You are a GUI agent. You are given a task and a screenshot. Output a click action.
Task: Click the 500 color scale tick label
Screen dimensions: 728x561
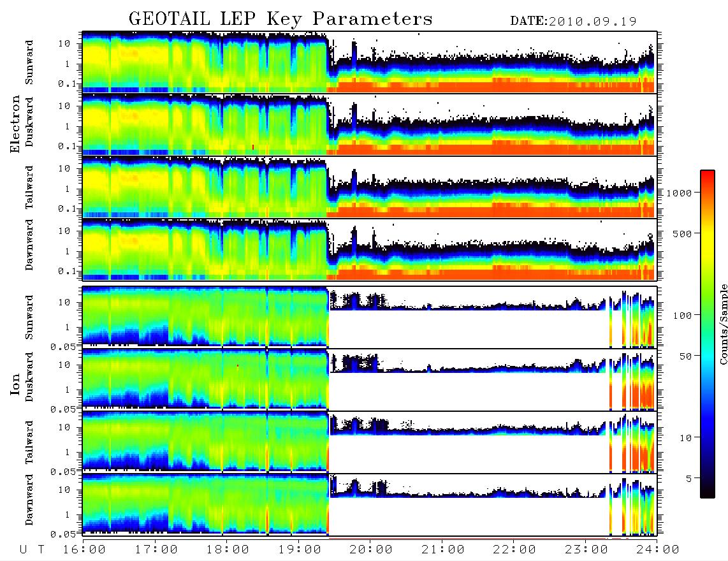(681, 234)
